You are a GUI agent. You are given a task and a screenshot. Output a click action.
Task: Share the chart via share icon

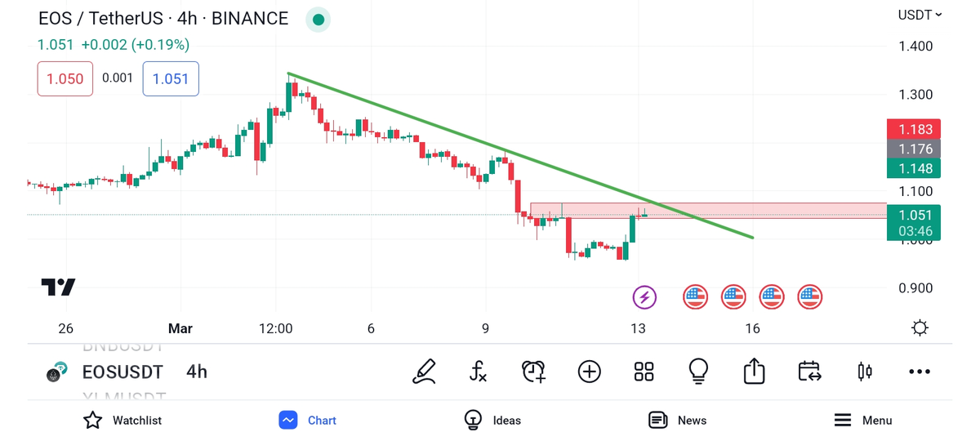click(754, 372)
